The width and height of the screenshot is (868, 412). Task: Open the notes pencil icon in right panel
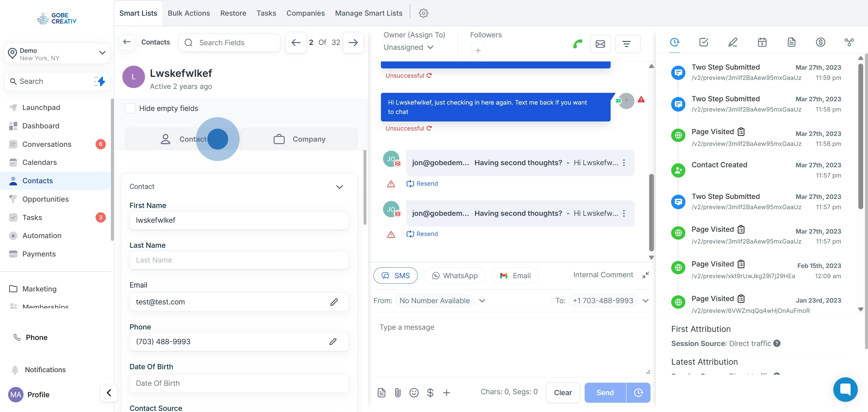(x=733, y=42)
